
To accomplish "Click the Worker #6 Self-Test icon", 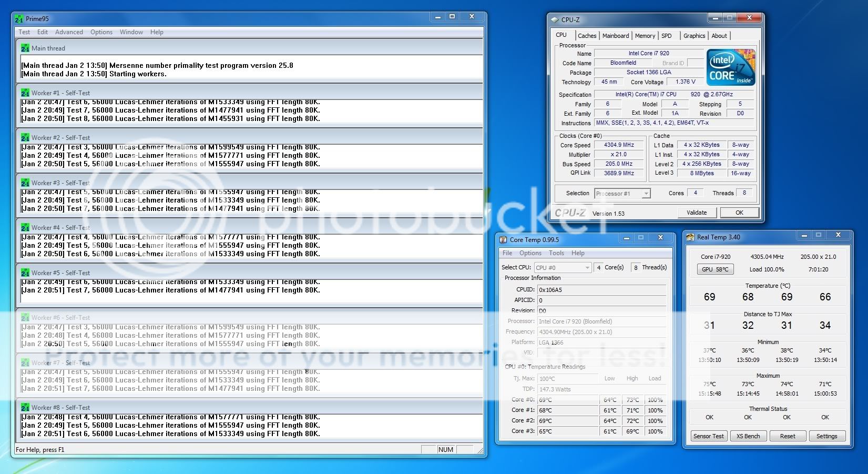I will tap(25, 317).
